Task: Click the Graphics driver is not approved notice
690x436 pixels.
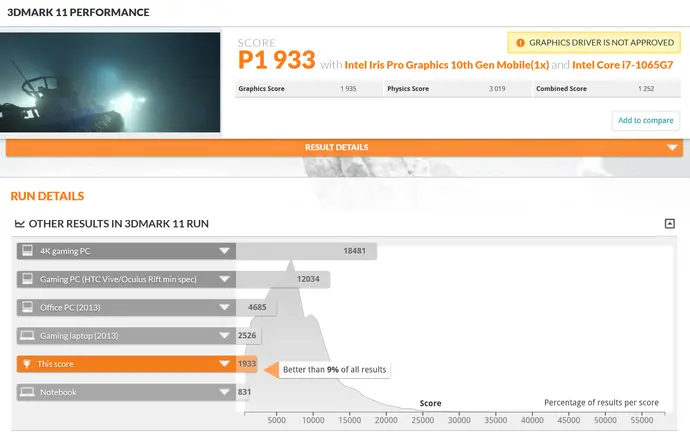Action: [594, 43]
